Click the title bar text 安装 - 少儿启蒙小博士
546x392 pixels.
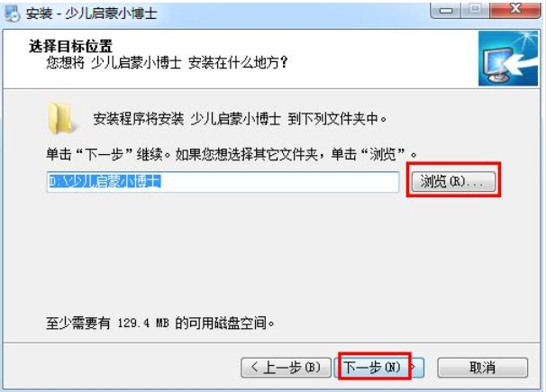[x=91, y=14]
